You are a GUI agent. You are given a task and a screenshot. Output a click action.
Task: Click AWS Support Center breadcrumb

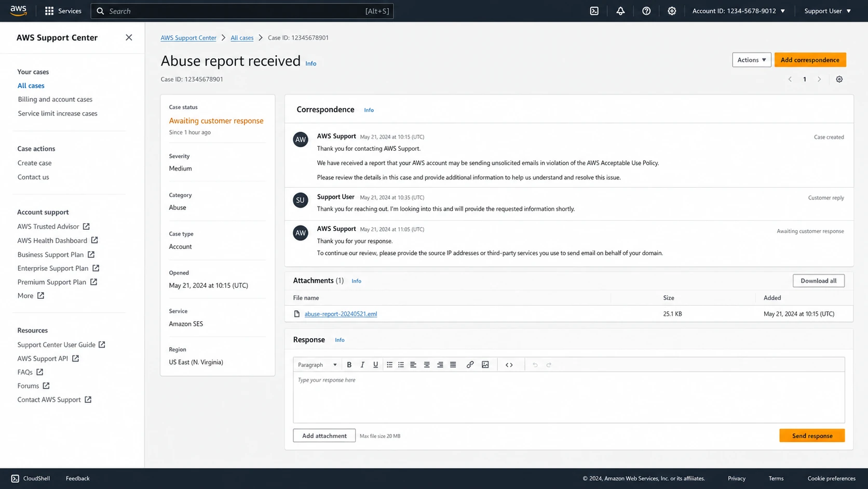point(188,38)
